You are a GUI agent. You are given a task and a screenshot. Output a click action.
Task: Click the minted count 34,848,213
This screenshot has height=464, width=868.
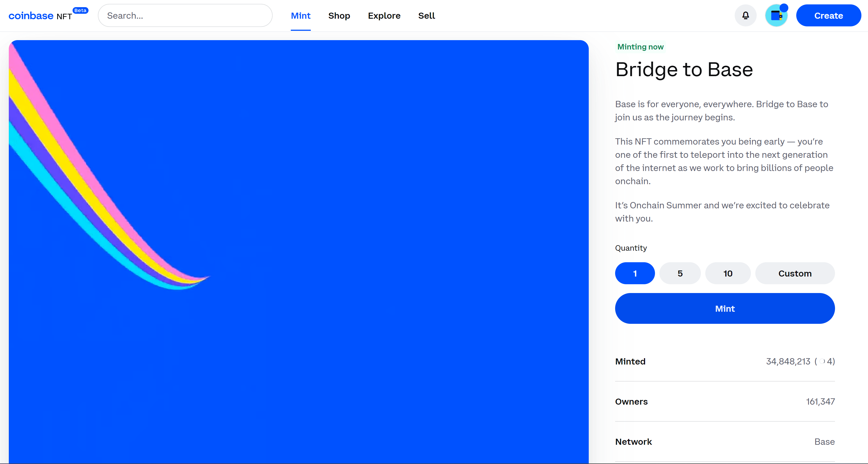click(788, 361)
